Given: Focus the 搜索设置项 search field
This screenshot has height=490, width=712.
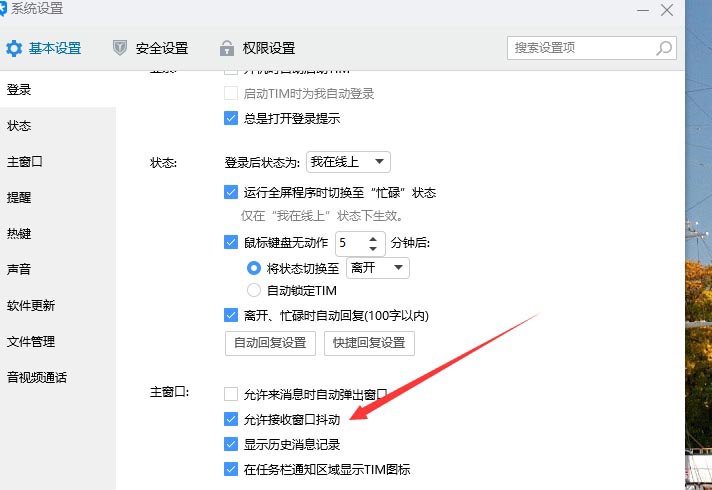Looking at the screenshot, I should (592, 48).
